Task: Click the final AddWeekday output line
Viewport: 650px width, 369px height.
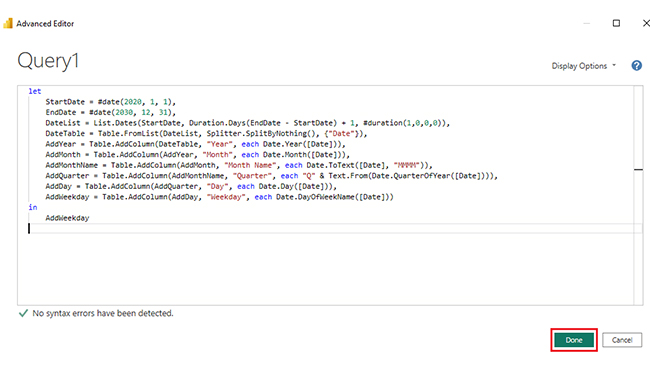Action: click(67, 218)
